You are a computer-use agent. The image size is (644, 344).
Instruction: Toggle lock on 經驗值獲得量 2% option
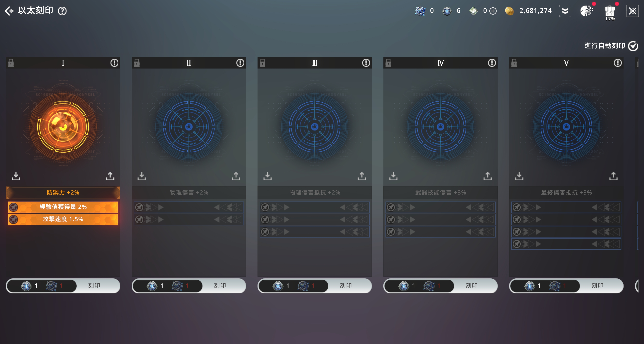tap(13, 207)
